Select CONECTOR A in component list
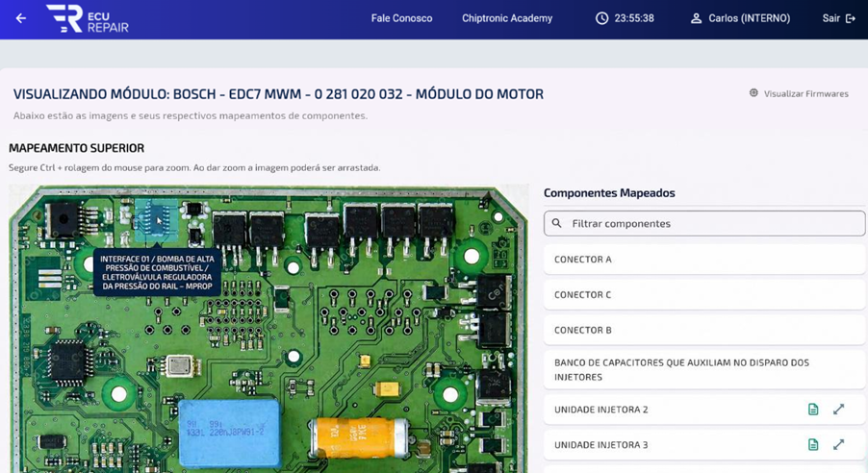Image resolution: width=868 pixels, height=473 pixels. 704,259
